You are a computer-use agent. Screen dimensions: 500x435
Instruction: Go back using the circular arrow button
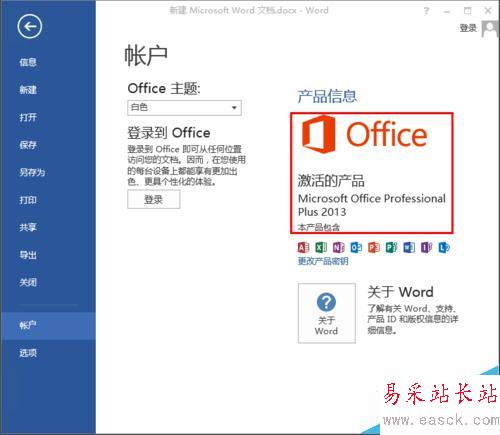pos(30,27)
